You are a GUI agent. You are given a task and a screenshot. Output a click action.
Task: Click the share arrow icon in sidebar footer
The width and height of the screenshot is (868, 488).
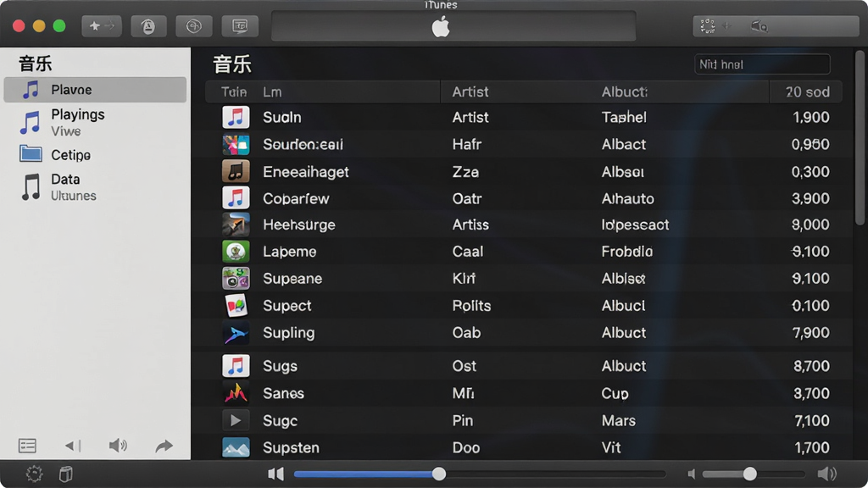coord(164,446)
